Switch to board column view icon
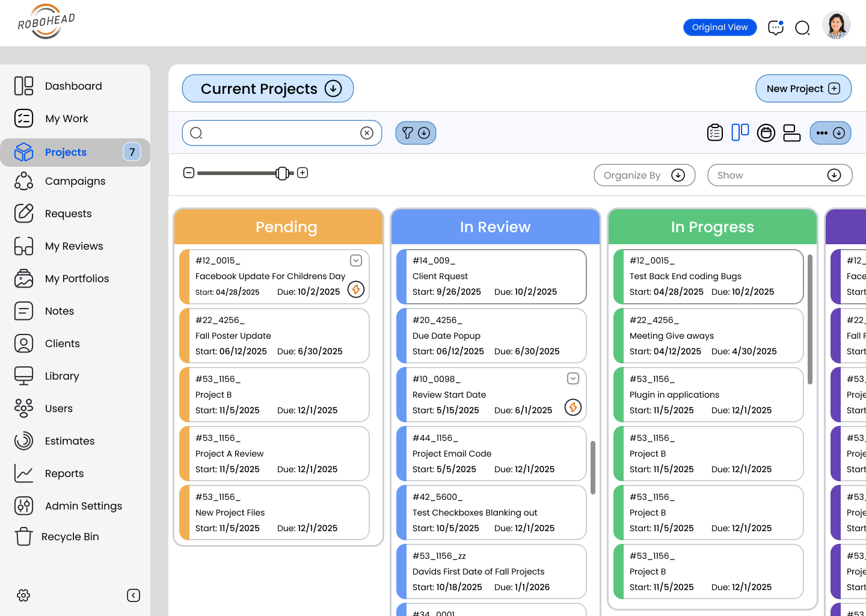 tap(740, 132)
